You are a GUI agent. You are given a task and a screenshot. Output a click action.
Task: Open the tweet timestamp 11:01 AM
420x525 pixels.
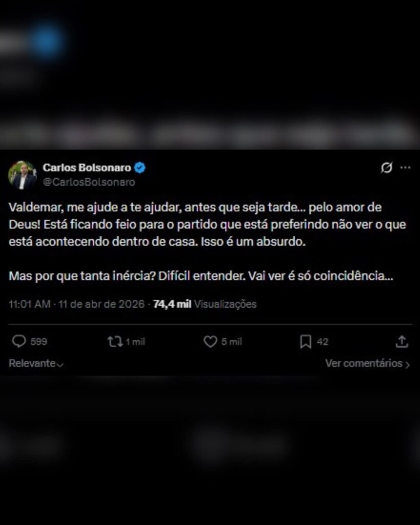tap(29, 304)
